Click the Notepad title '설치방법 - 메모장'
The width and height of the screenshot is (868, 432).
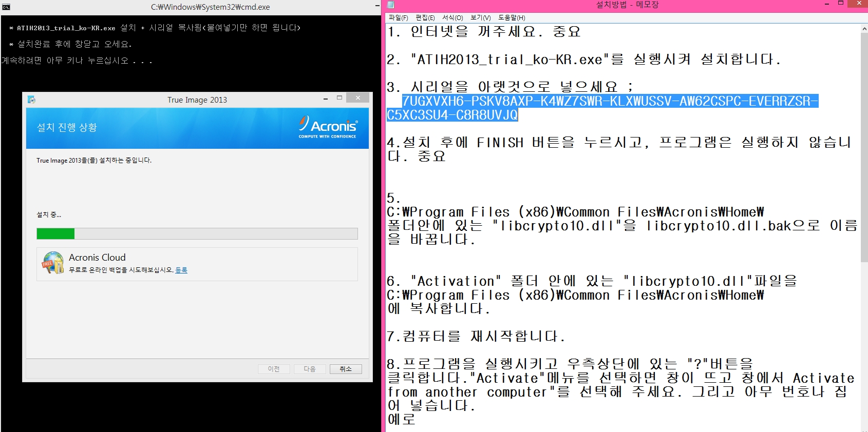[627, 5]
